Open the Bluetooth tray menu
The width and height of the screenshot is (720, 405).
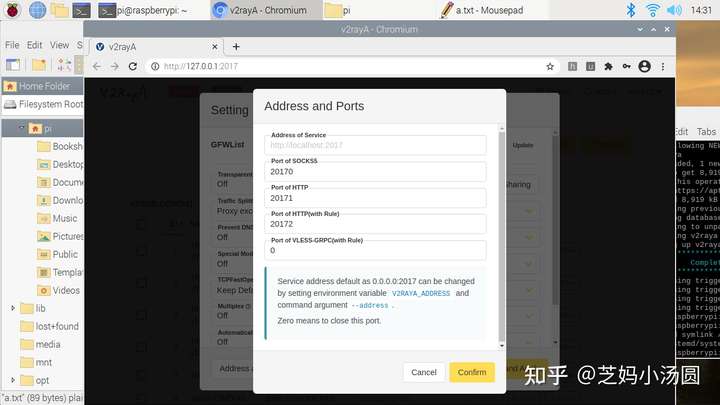point(631,10)
